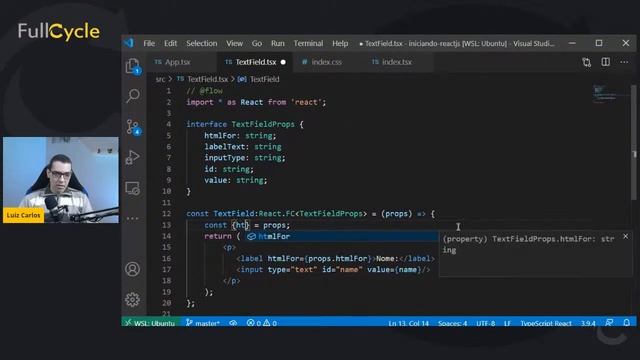
Task: Click 'props.htmlFor' in label on line 16
Action: tap(338, 258)
